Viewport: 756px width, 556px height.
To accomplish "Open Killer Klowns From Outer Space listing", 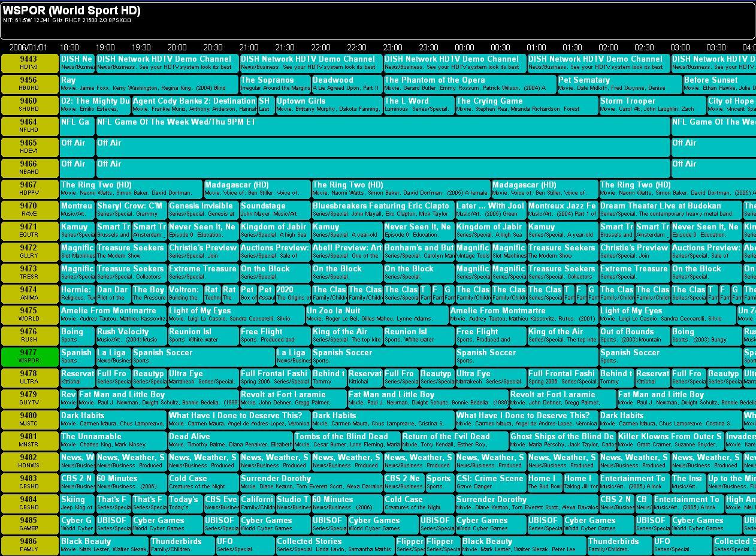I will click(670, 441).
